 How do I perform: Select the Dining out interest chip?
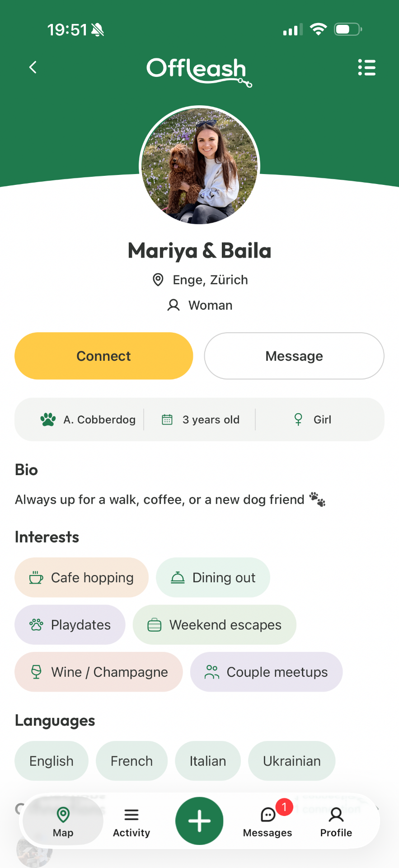[213, 577]
